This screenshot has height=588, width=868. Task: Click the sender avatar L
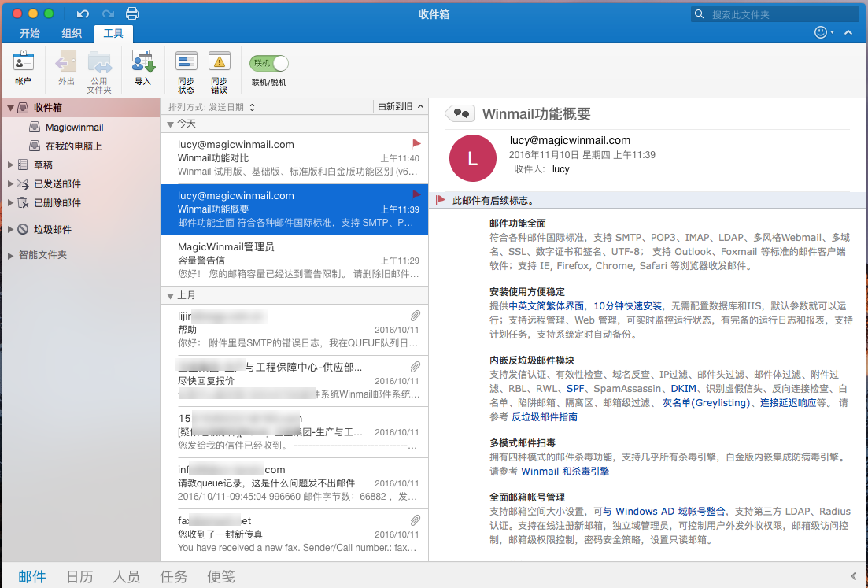[473, 158]
